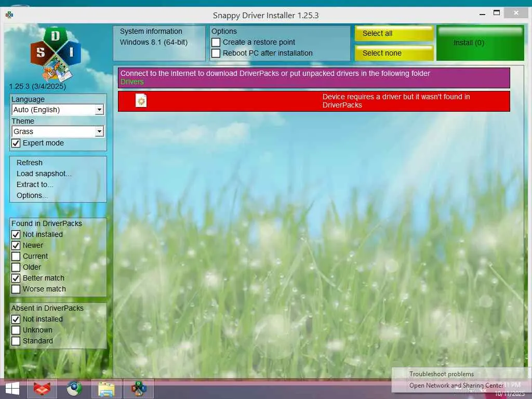Open Extract to... menu entry

click(35, 184)
